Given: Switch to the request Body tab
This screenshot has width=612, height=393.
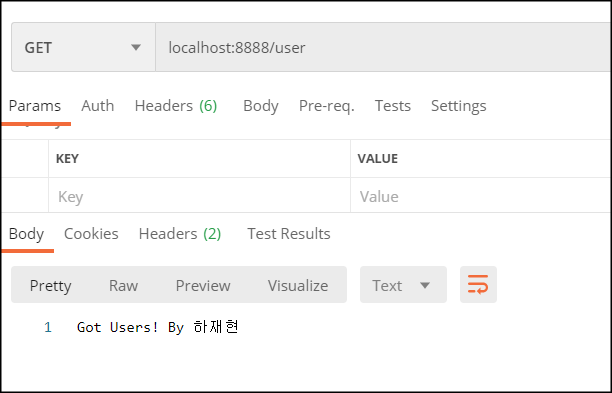Looking at the screenshot, I should point(261,106).
